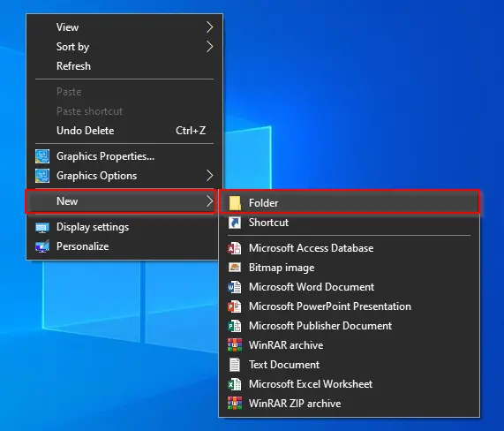Click the yellow Folder icon in submenu

[235, 203]
